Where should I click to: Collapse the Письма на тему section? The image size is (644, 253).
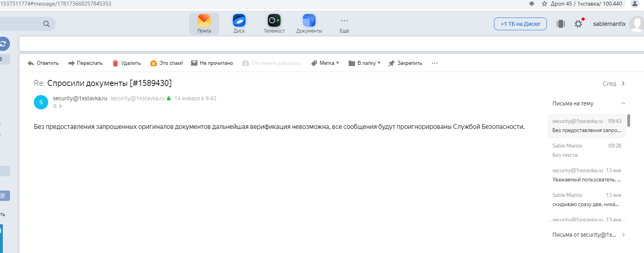(x=623, y=103)
